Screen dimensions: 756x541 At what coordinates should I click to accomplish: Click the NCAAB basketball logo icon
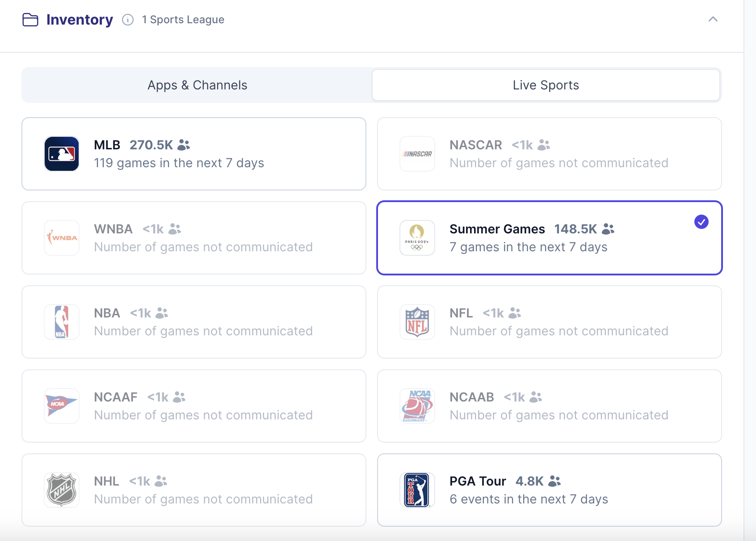(417, 406)
